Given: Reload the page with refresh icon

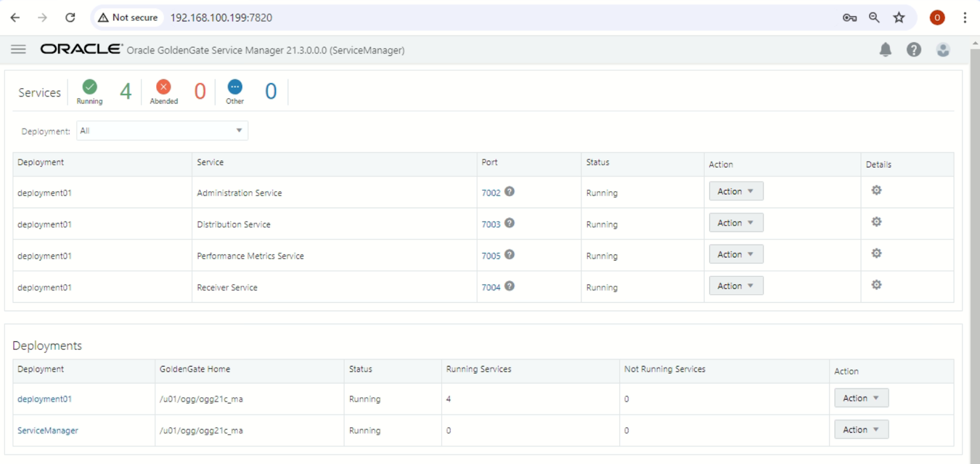Looking at the screenshot, I should point(70,18).
